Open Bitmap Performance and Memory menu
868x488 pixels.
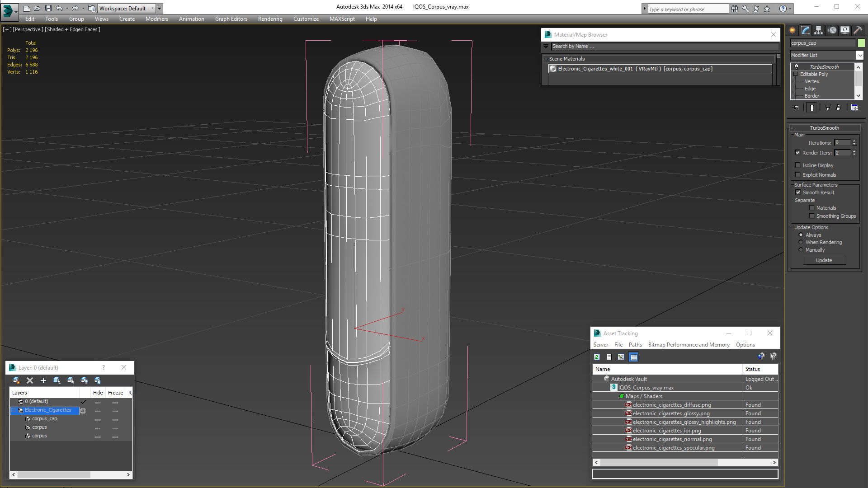point(689,345)
